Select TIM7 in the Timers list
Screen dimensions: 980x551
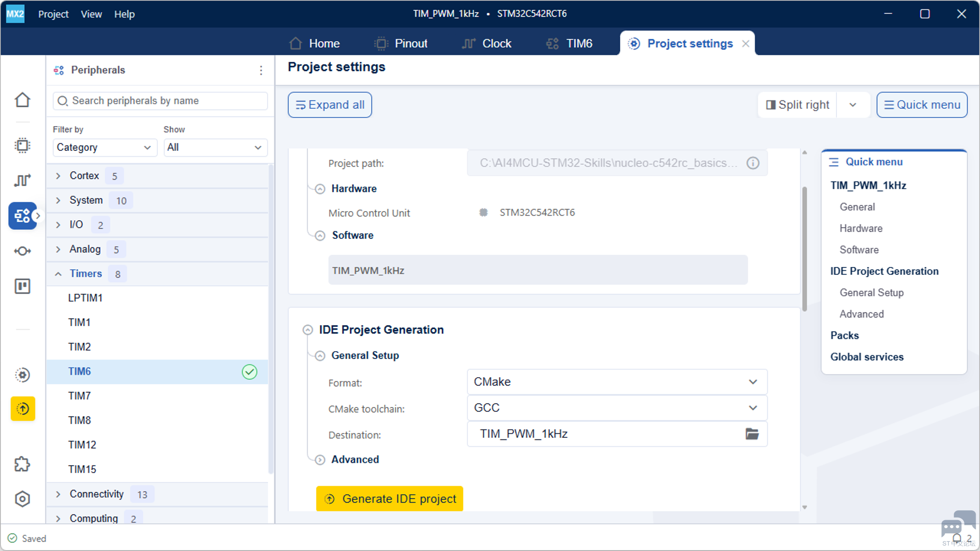pos(157,396)
